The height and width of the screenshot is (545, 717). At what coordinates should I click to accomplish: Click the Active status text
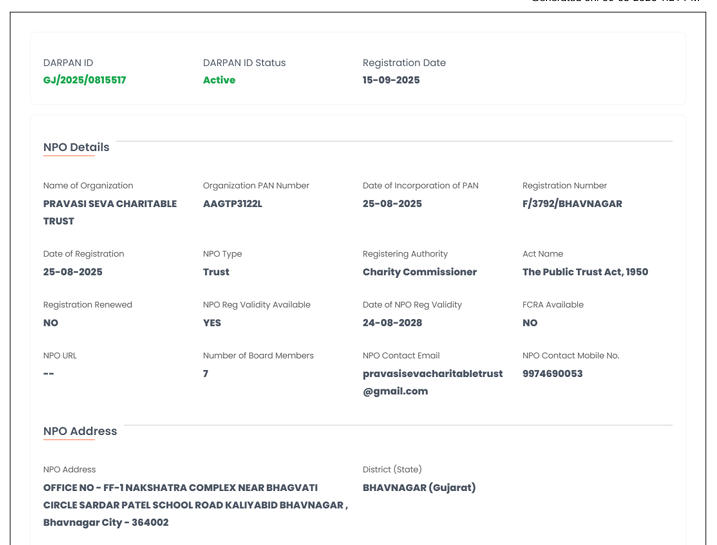[x=219, y=80]
